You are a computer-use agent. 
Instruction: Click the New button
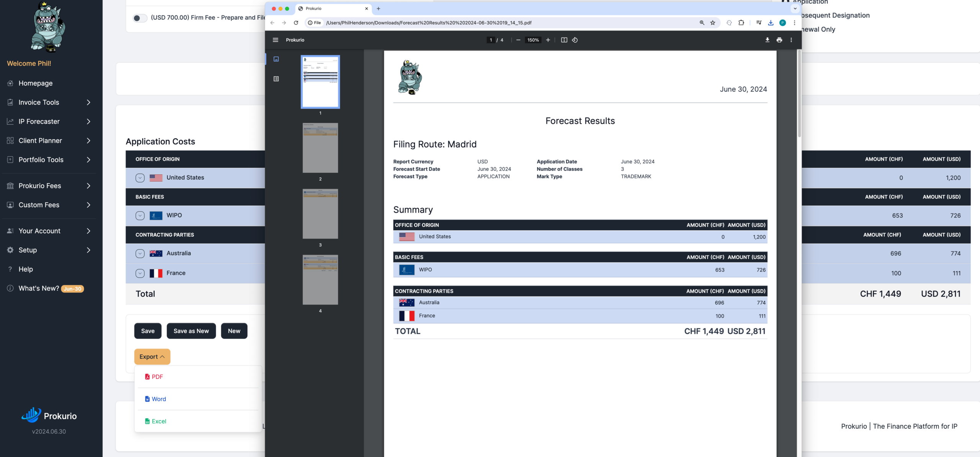point(234,331)
